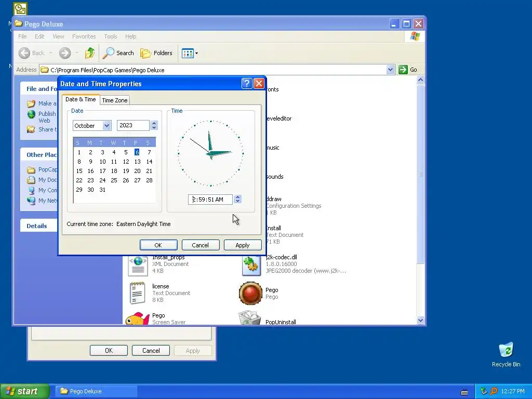Open the Back button history dropdown arrow
The image size is (532, 399).
[x=51, y=53]
